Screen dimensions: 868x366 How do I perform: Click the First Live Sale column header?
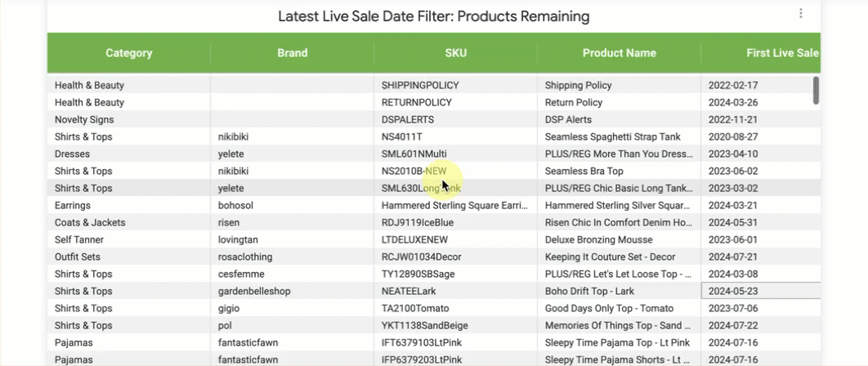[761, 53]
